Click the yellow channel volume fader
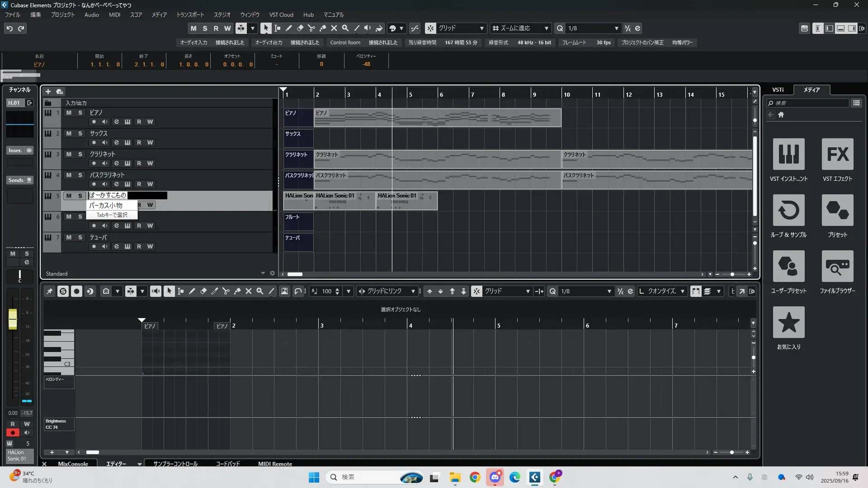Image resolution: width=868 pixels, height=488 pixels. coord(13,319)
